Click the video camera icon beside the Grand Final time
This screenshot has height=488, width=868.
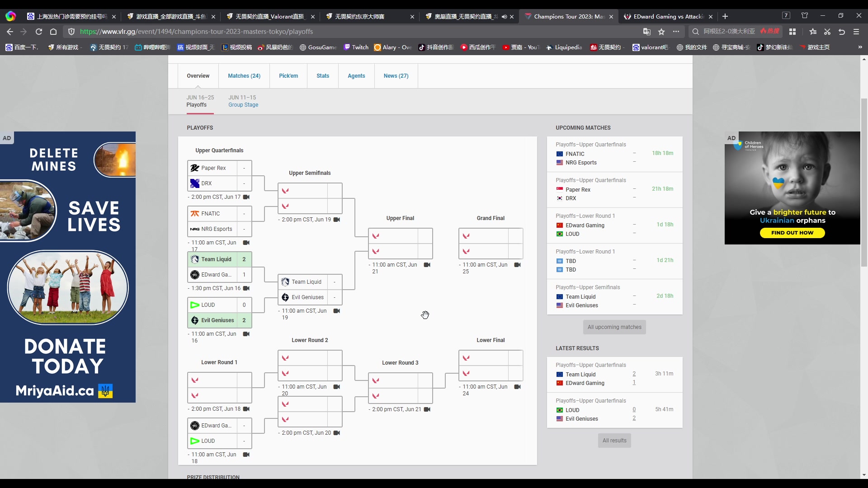coord(518,265)
